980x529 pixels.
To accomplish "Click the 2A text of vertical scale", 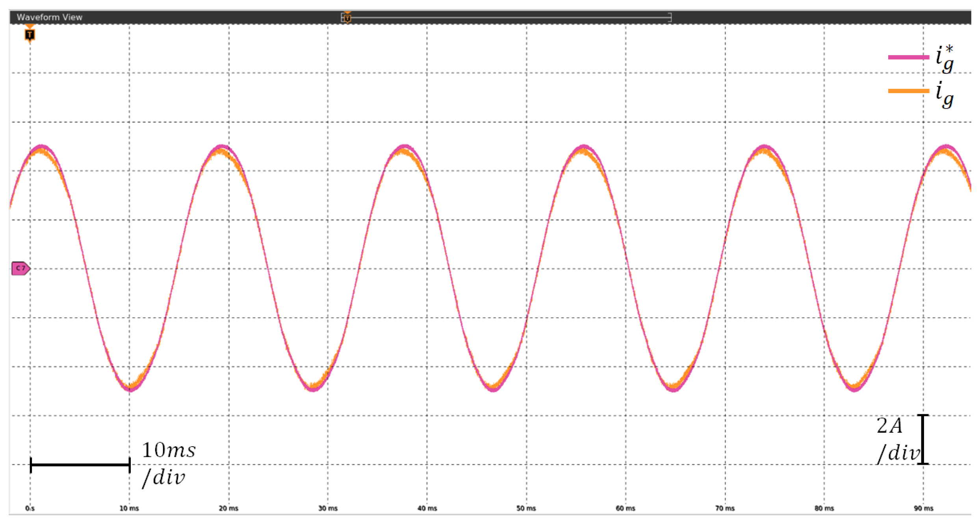I will click(x=889, y=426).
